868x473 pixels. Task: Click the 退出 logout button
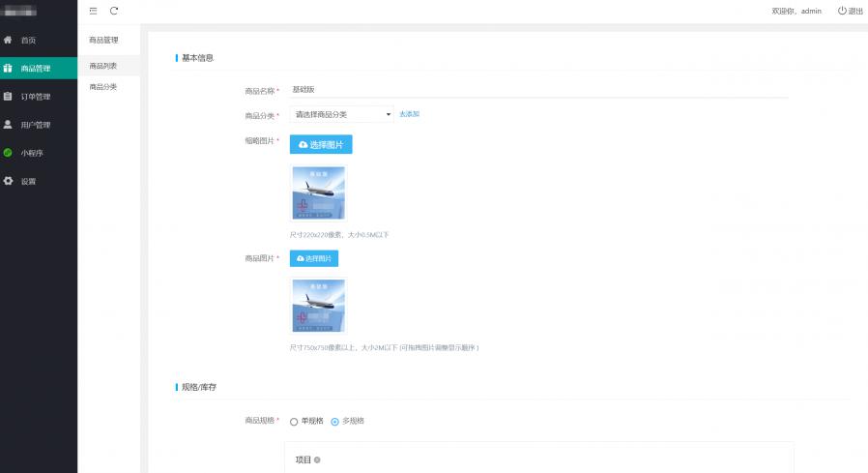tap(850, 11)
